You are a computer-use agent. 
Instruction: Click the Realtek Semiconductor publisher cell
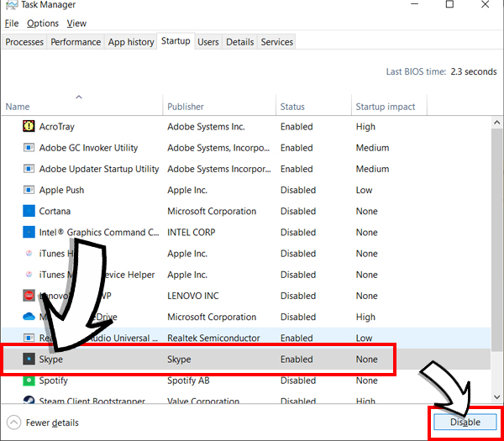(213, 339)
